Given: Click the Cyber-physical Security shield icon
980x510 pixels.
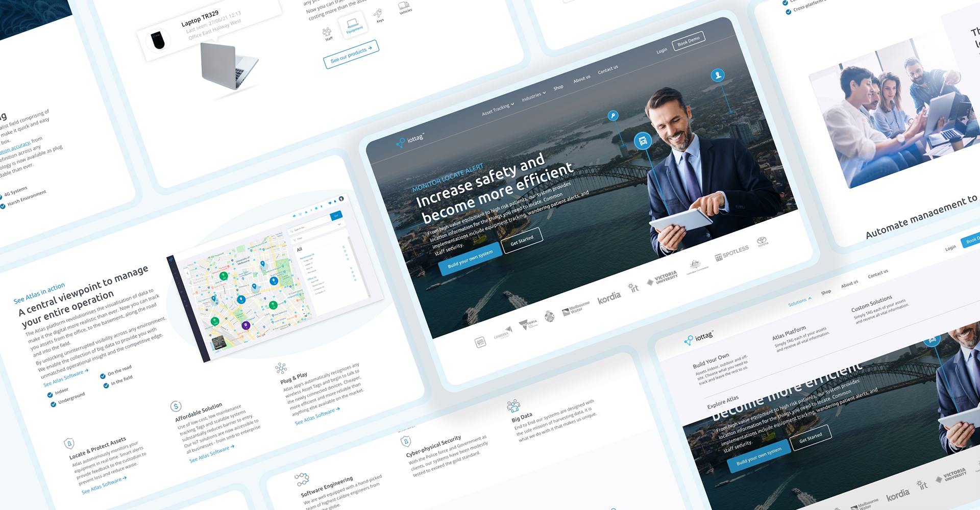Looking at the screenshot, I should click(406, 441).
